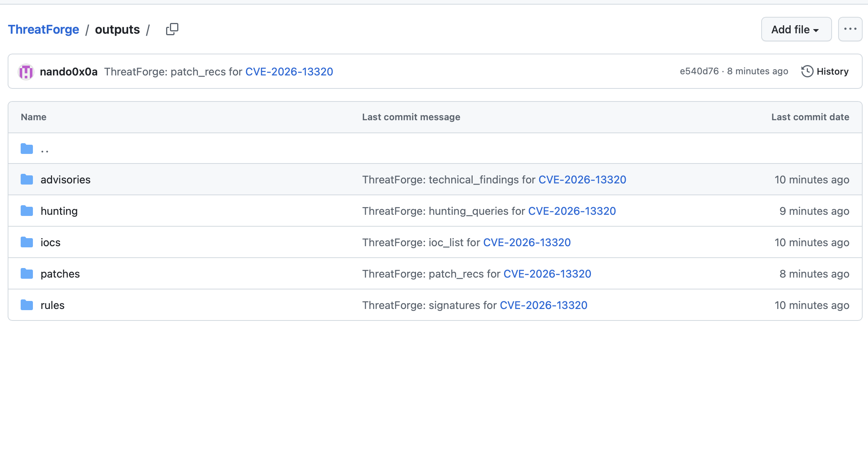Viewport: 868px width, 474px height.
Task: Click the Last commit message column header
Action: [411, 117]
